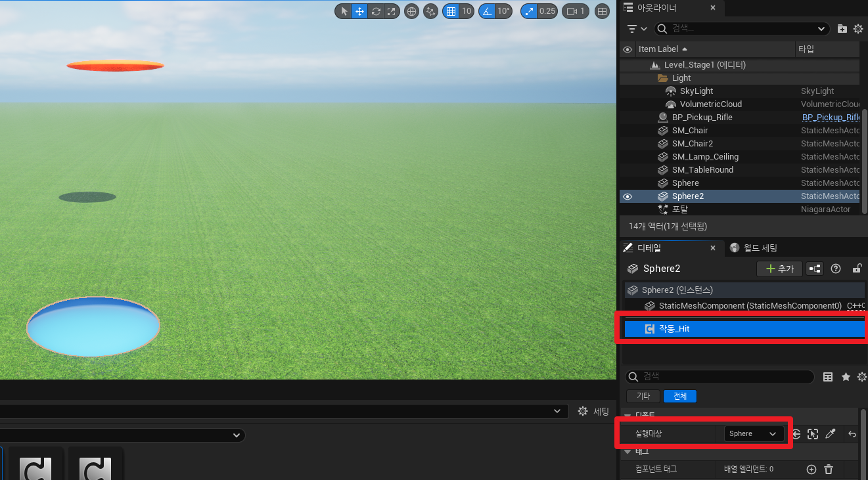Open Outliner settings gear
The width and height of the screenshot is (868, 480).
858,29
